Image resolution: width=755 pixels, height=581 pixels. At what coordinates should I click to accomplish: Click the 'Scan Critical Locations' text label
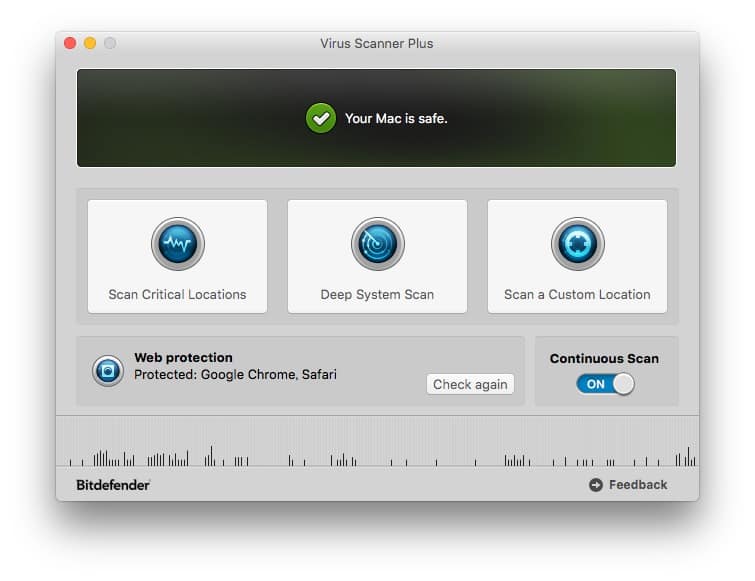coord(177,295)
